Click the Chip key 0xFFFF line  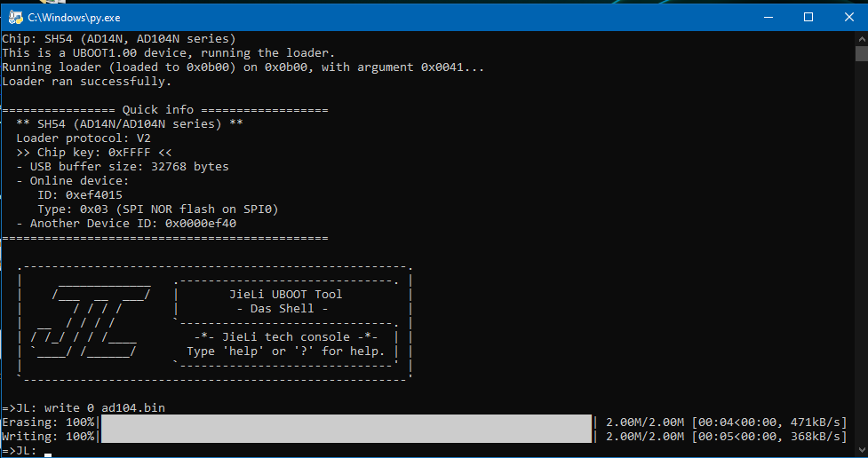point(94,152)
